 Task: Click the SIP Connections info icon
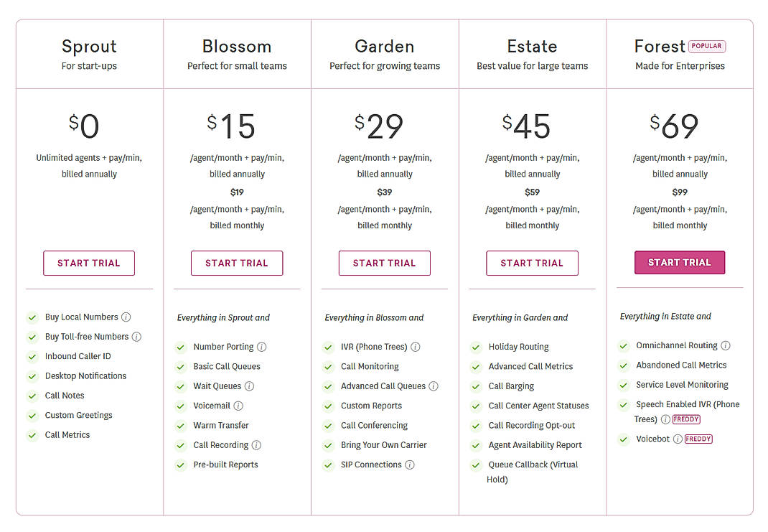tap(409, 465)
